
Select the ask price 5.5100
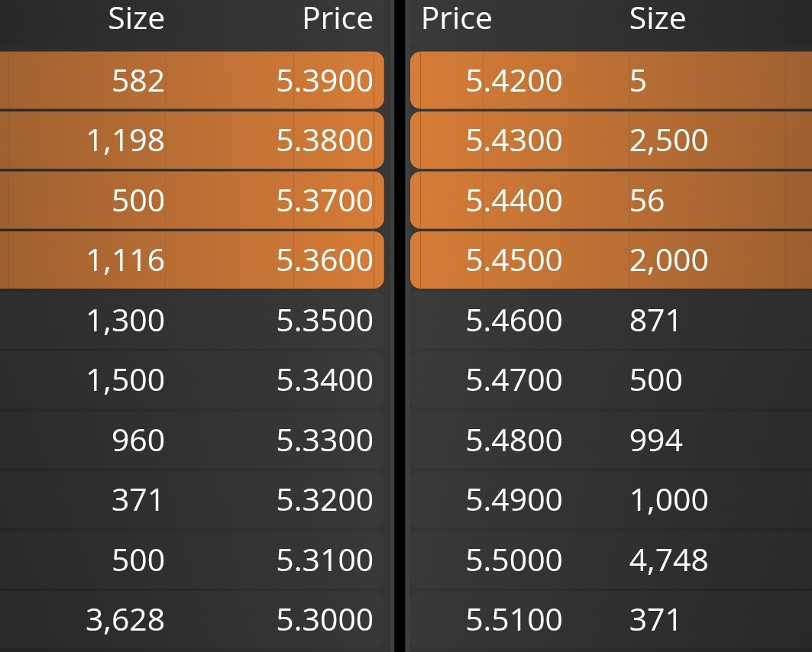[x=514, y=619]
